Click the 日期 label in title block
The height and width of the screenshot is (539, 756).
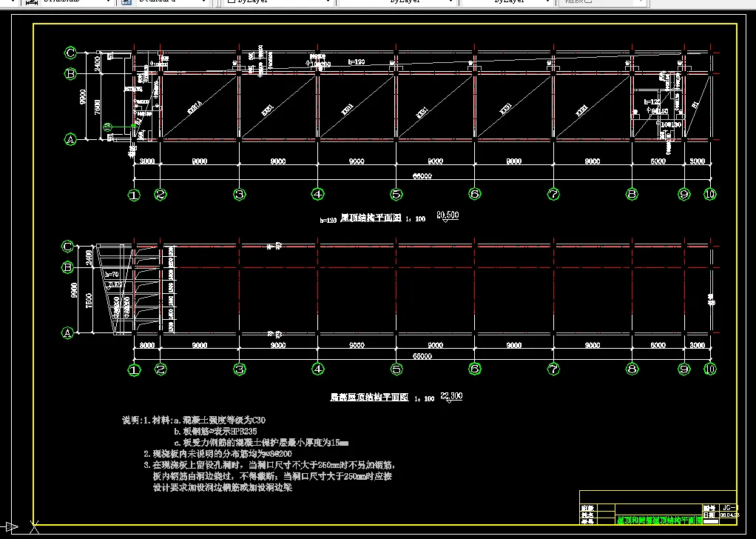click(x=709, y=515)
